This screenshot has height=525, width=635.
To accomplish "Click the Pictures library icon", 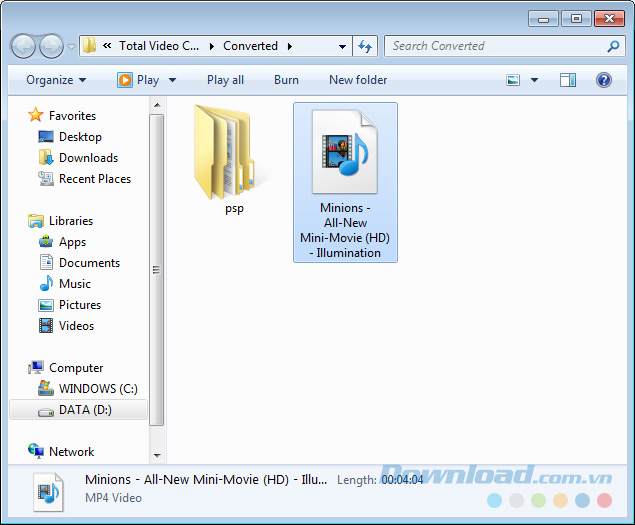I will tap(46, 305).
